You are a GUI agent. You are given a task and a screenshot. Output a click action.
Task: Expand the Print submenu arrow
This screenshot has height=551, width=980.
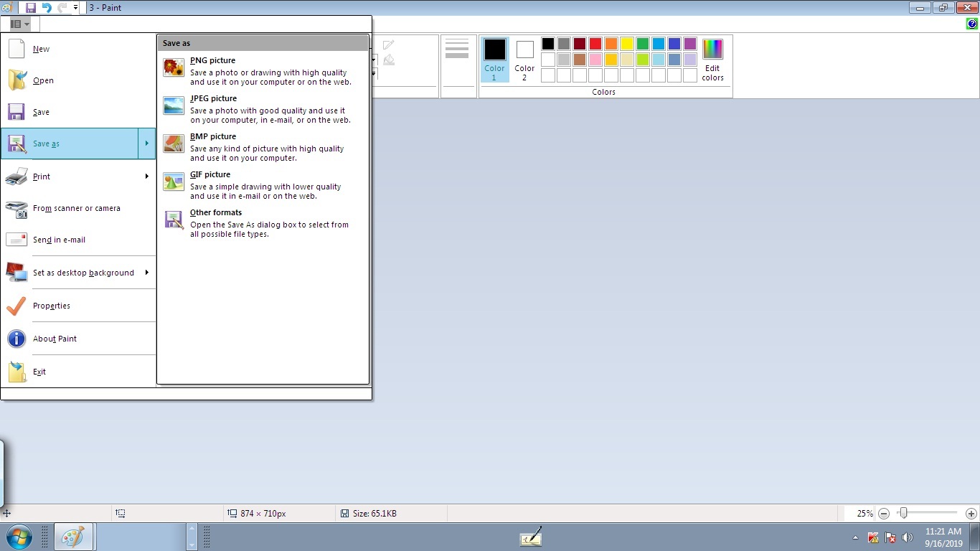pos(146,176)
